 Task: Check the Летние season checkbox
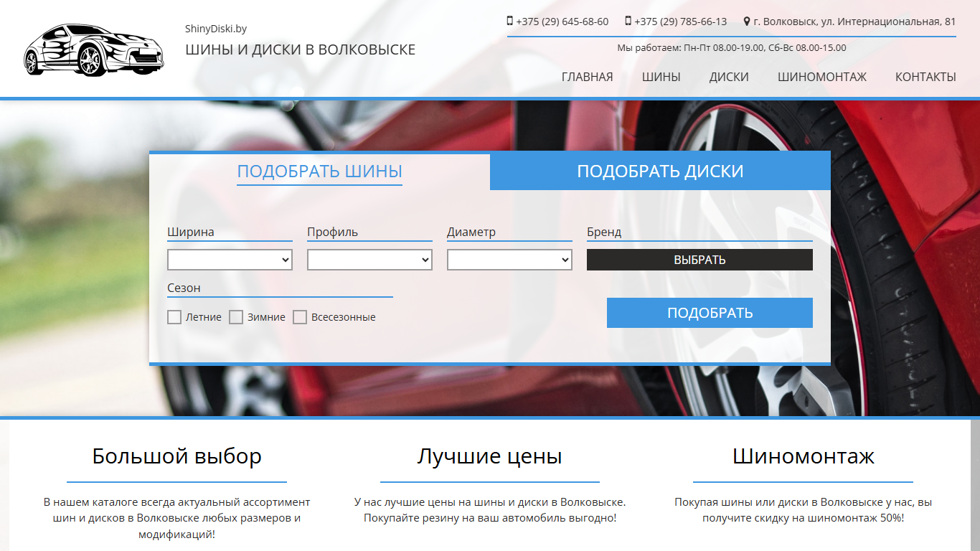(174, 317)
